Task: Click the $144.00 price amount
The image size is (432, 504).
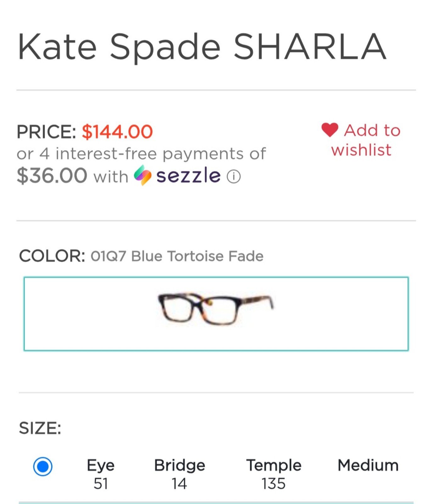Action: [x=117, y=131]
